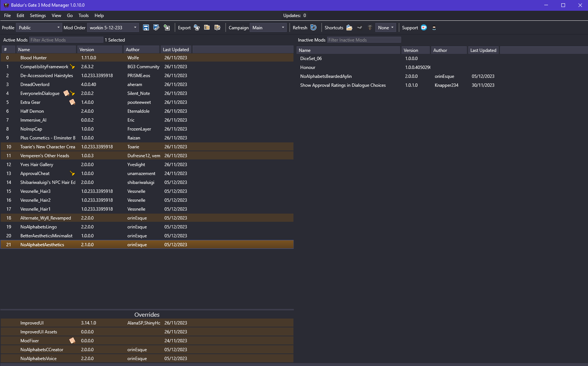Viewport: 588px width, 366px height.
Task: Click the game launcher shortcut icon
Action: click(370, 28)
